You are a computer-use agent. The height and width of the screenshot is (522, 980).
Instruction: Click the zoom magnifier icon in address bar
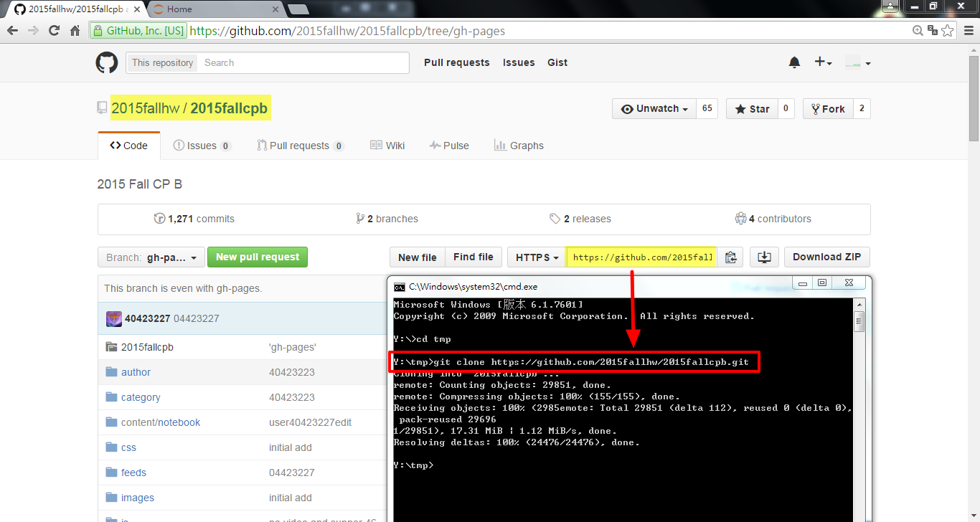pyautogui.click(x=918, y=31)
